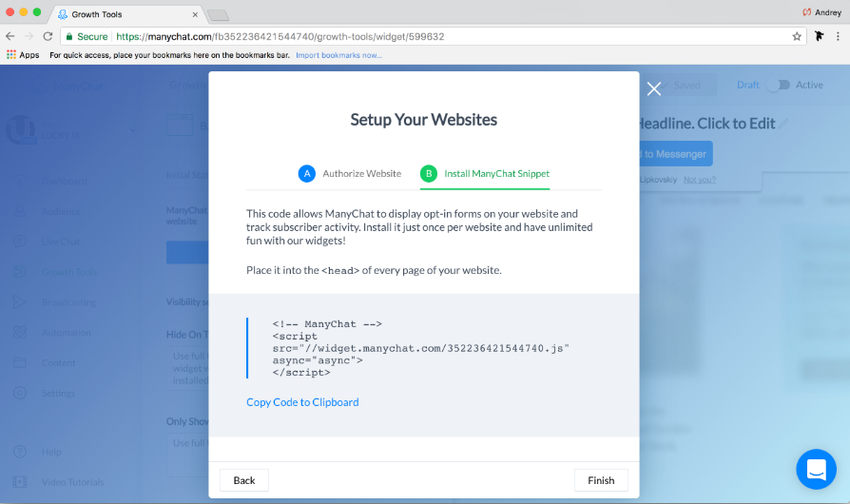Close the Growth Tools browser tab
Image resolution: width=850 pixels, height=504 pixels.
195,14
